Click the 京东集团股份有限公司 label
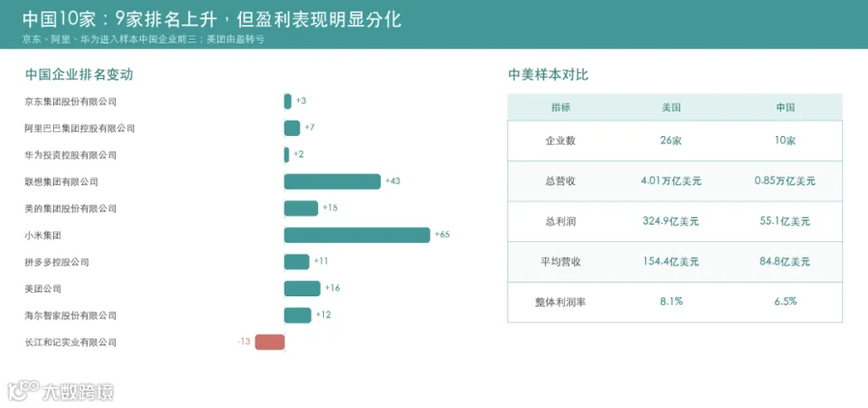Viewport: 868px width, 408px height. coord(70,101)
